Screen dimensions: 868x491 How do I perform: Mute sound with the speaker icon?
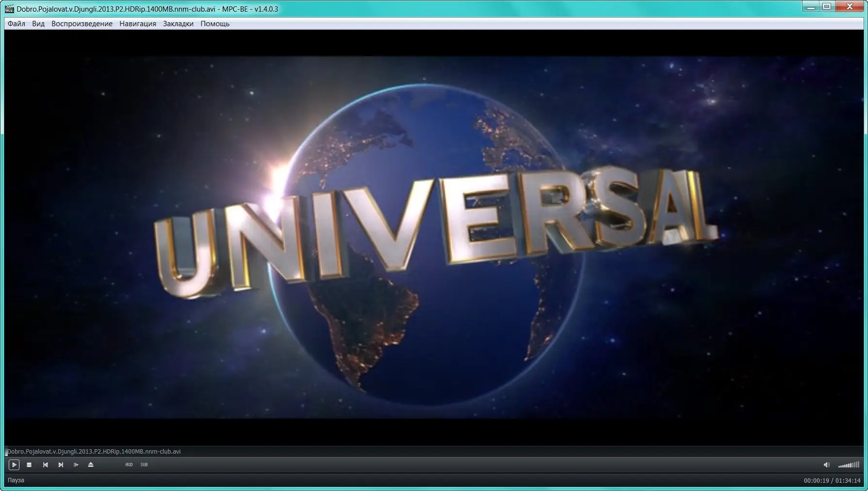pyautogui.click(x=827, y=465)
